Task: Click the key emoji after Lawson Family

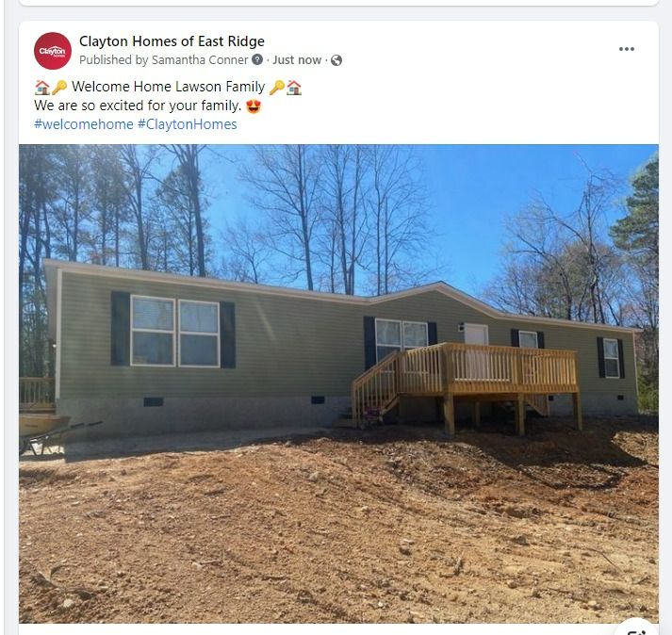Action: (277, 87)
